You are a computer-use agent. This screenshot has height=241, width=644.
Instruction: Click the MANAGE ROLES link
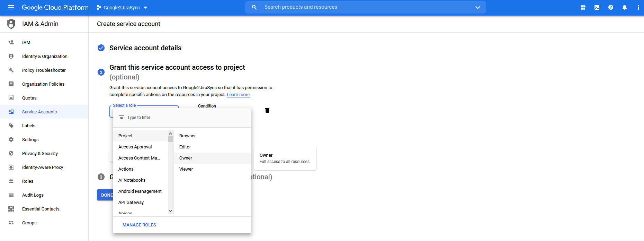[139, 225]
